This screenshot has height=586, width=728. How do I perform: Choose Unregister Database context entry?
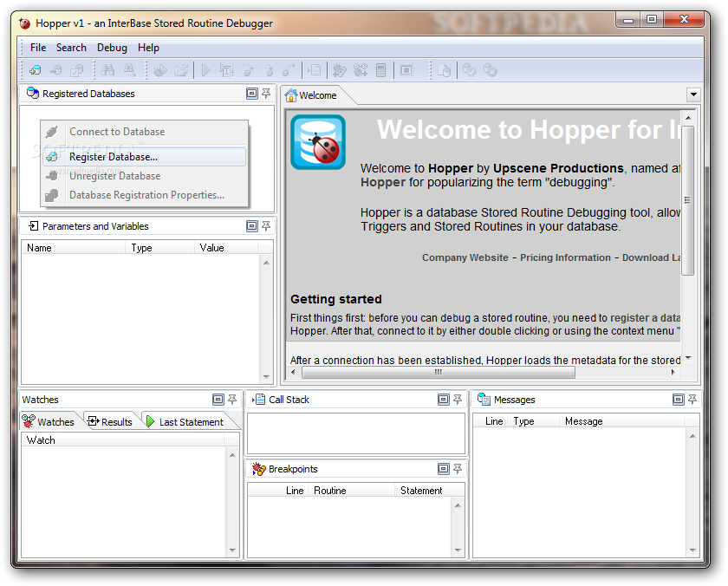click(x=144, y=176)
